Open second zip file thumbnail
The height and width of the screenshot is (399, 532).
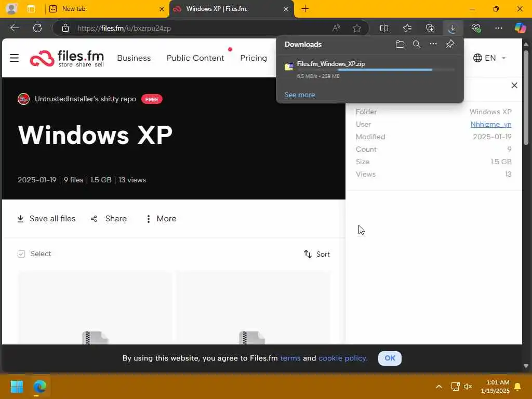pyautogui.click(x=253, y=308)
